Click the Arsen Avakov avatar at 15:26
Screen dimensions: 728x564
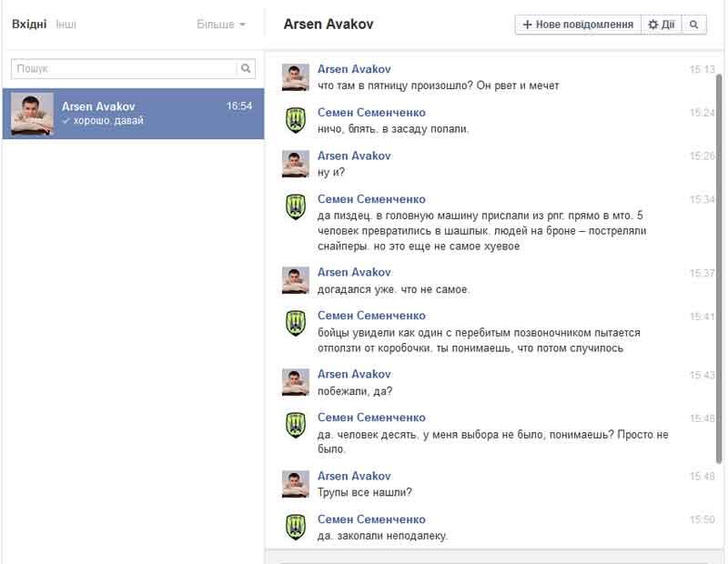(295, 164)
